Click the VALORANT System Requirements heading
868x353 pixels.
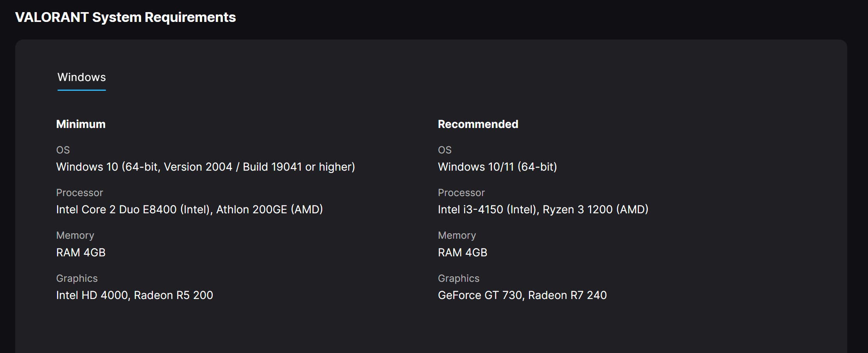[x=125, y=17]
